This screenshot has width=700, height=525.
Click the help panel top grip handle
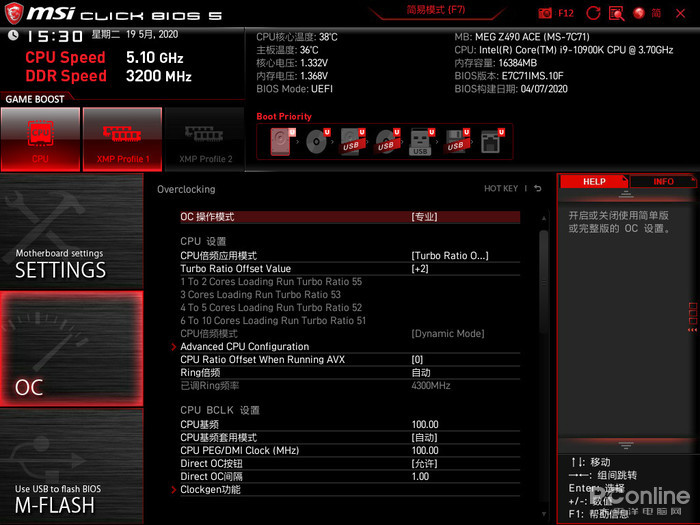point(626,194)
